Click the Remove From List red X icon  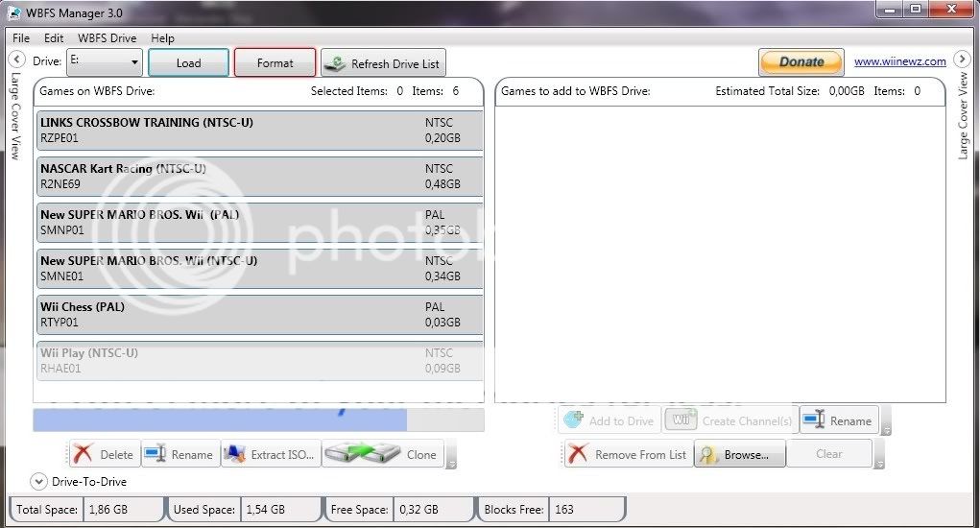pos(578,454)
